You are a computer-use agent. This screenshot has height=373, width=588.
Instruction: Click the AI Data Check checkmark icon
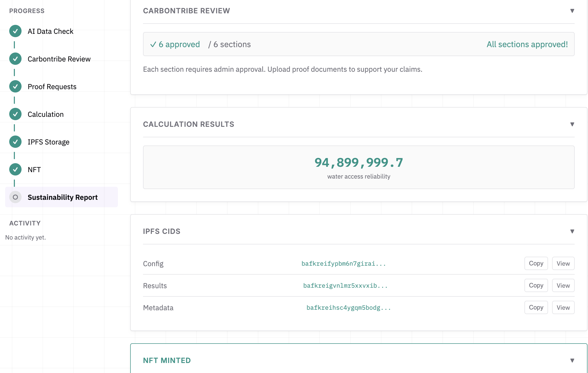pyautogui.click(x=15, y=31)
